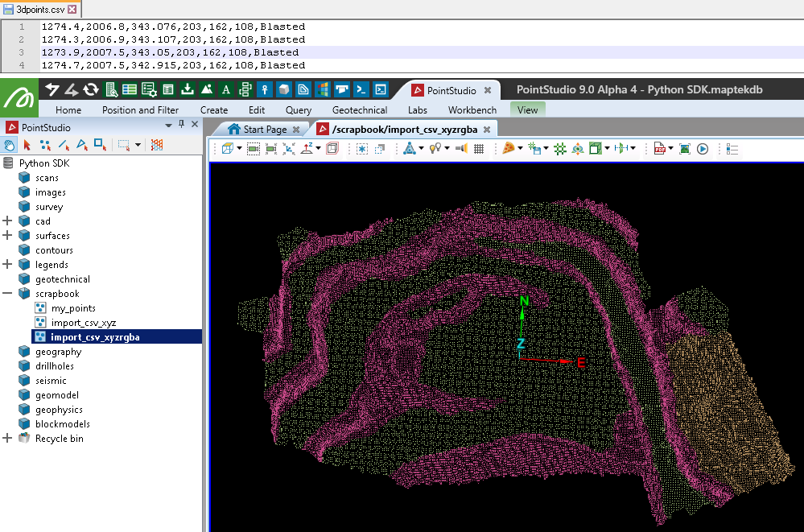Select the drillholes container
This screenshot has width=804, height=532.
[x=55, y=365]
